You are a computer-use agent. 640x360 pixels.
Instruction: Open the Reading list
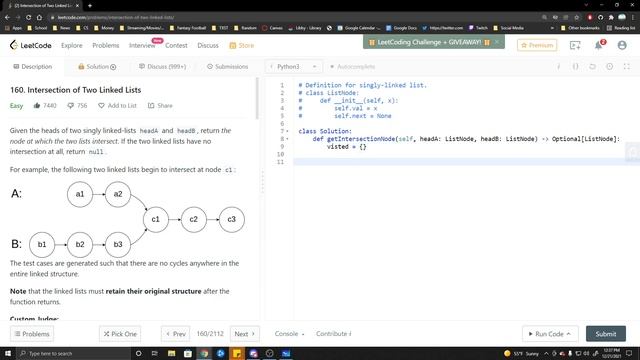coord(621,28)
